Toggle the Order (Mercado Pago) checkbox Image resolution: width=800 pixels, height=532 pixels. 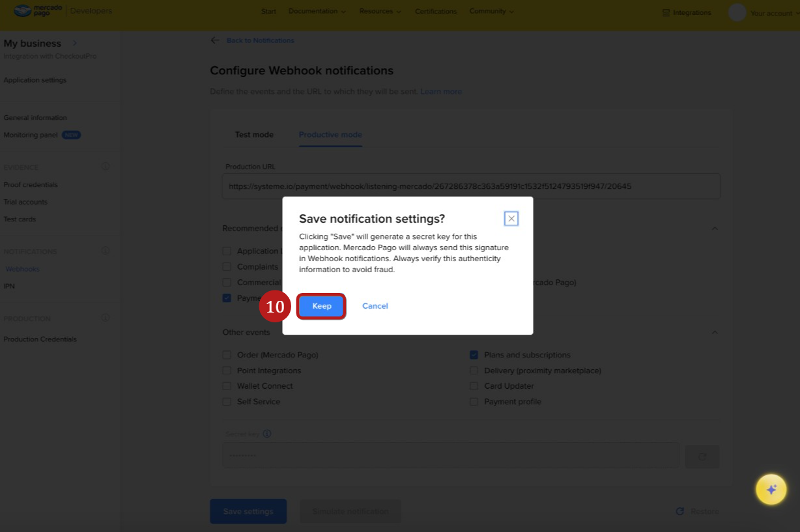(227, 355)
